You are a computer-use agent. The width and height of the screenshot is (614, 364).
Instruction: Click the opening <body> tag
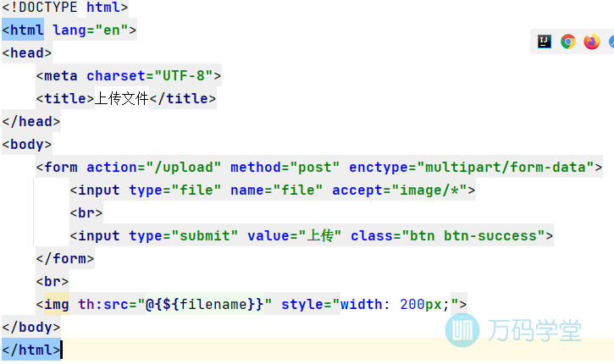[x=27, y=144]
